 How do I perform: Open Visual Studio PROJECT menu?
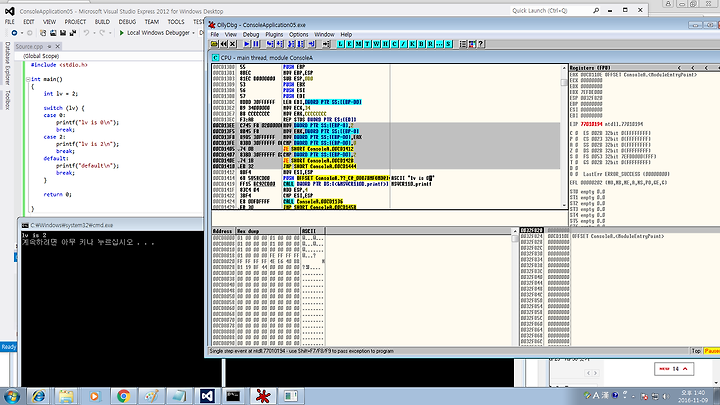[75, 22]
